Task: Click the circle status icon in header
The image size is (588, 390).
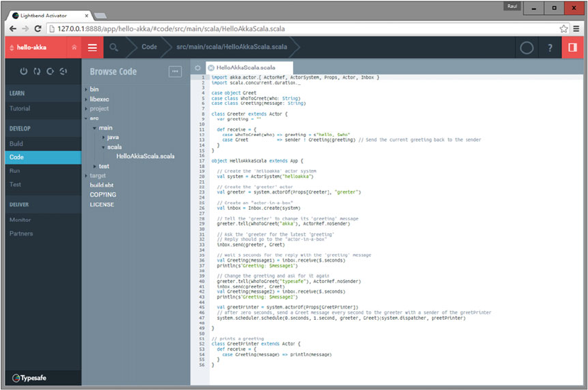Action: click(x=526, y=48)
